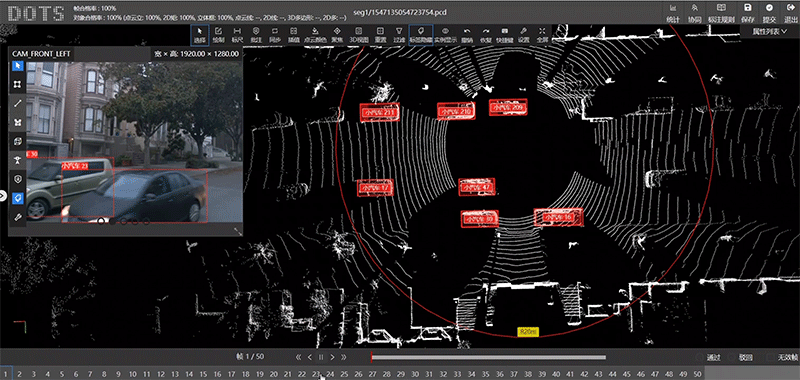Click the 提交 submit button
The width and height of the screenshot is (800, 380).
(769, 13)
